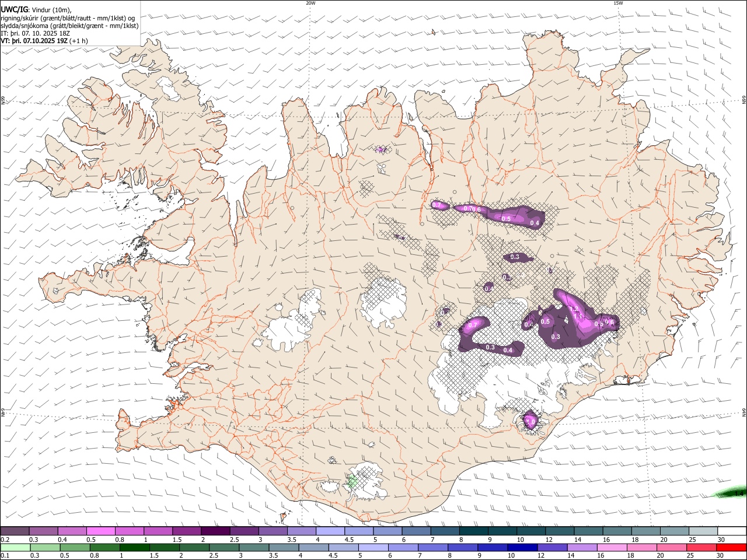Click the dark teal upper swatch between 8 and 9
Viewport: 747px width, 560px height.
pyautogui.click(x=474, y=531)
